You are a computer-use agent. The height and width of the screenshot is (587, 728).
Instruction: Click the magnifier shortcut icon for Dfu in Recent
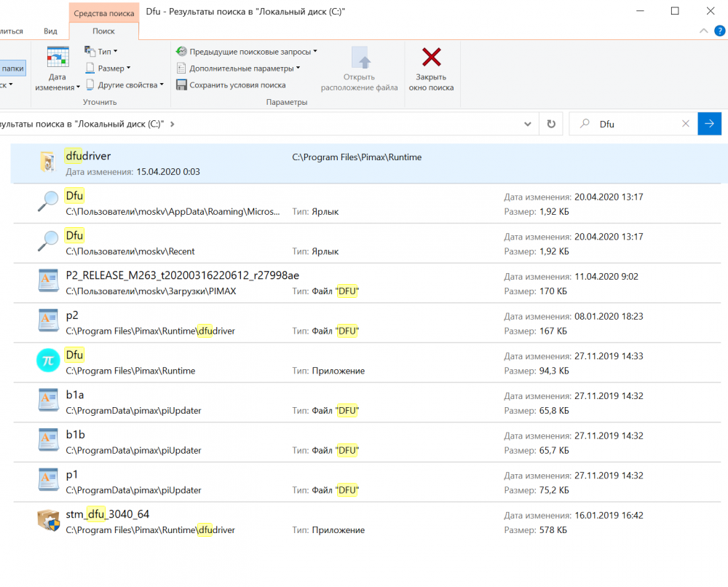48,241
